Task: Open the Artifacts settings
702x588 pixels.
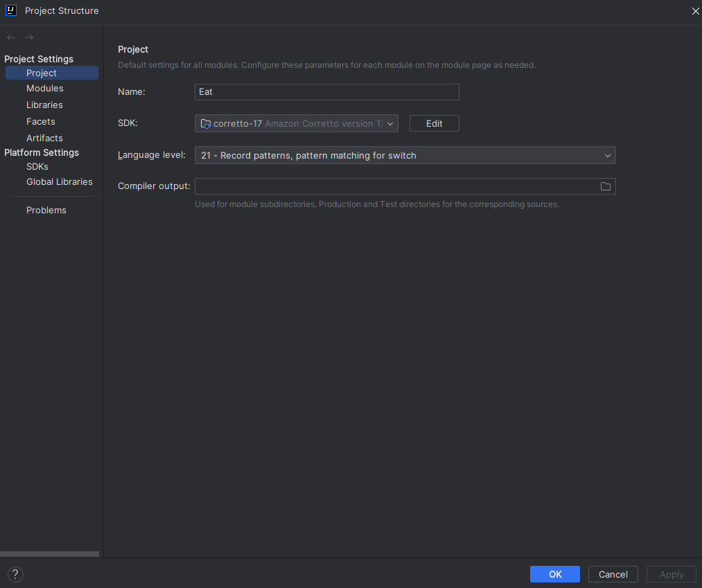Action: pos(44,138)
